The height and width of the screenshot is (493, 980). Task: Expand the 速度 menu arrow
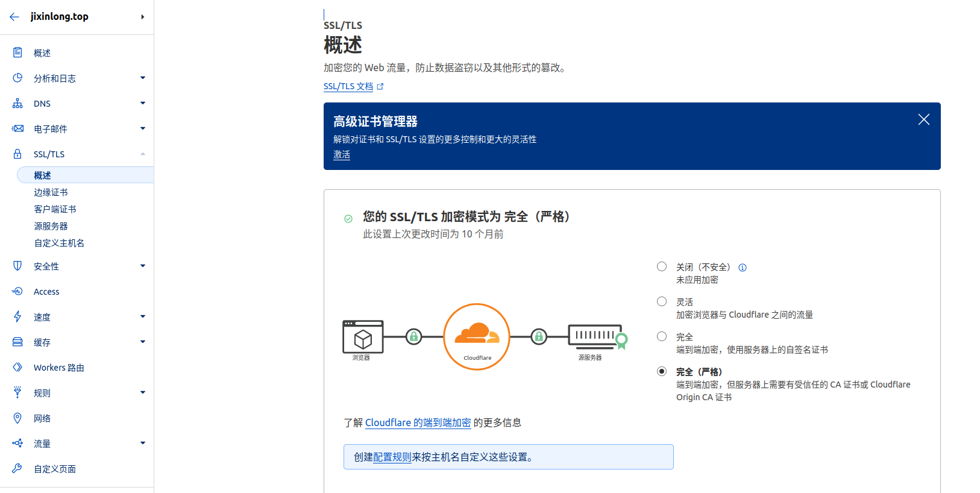click(143, 316)
